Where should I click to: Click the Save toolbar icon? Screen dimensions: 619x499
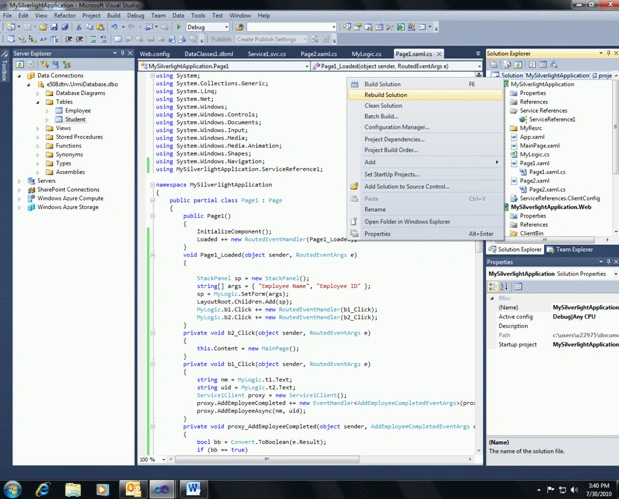[x=54, y=27]
